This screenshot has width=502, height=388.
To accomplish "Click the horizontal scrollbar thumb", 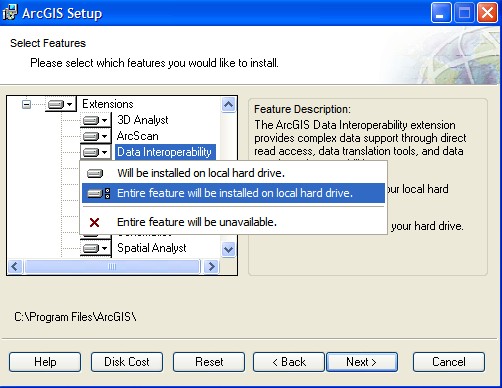I will (112, 266).
